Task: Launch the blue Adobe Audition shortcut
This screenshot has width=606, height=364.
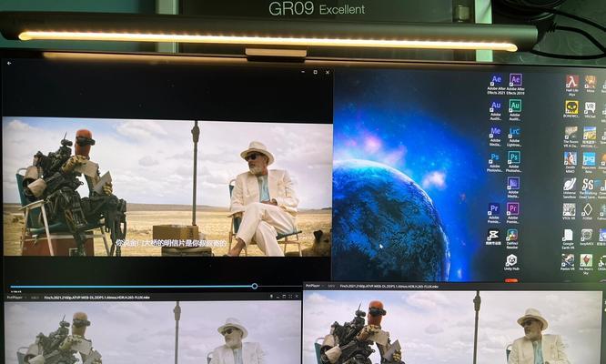Action: (x=496, y=110)
